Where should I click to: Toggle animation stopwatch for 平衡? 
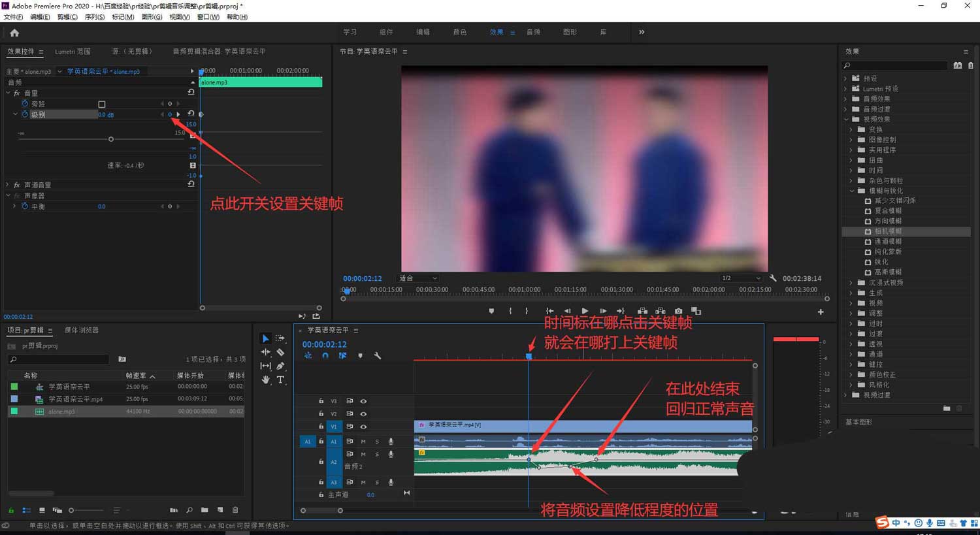[25, 206]
